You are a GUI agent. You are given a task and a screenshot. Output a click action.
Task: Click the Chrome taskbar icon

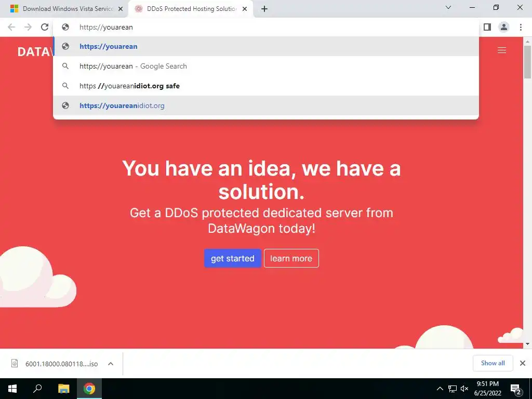[x=89, y=389]
